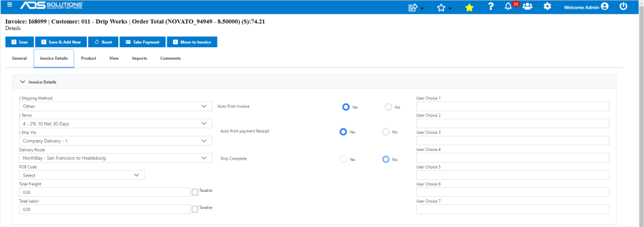Viewport: 644px width, 227px height.
Task: Click the Total Freight input field
Action: 105,192
